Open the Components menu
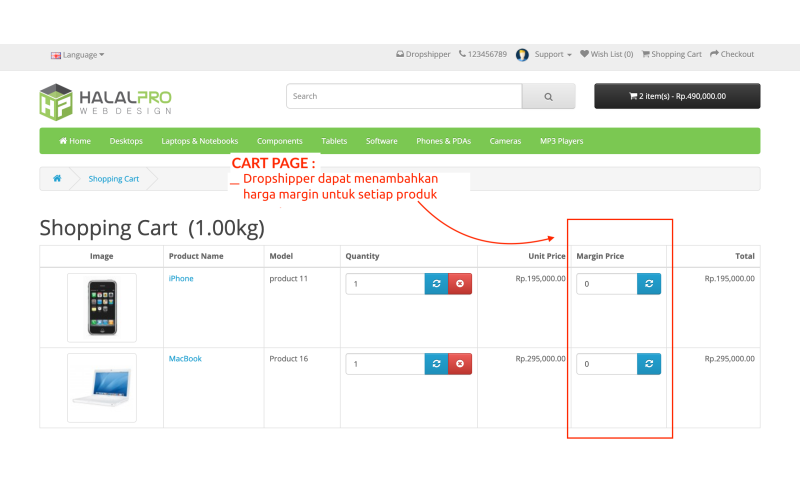Viewport: 800px width, 500px height. pos(280,141)
